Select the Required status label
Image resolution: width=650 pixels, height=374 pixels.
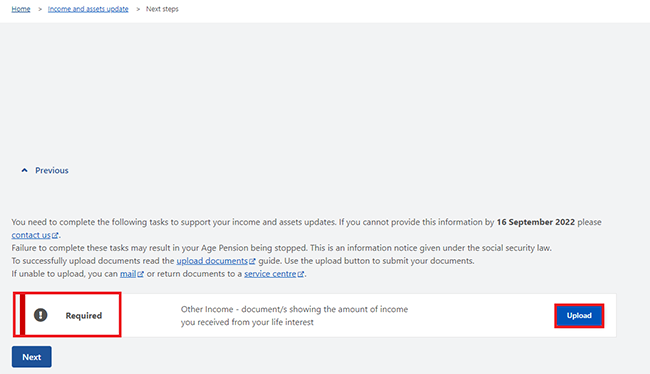coord(84,316)
